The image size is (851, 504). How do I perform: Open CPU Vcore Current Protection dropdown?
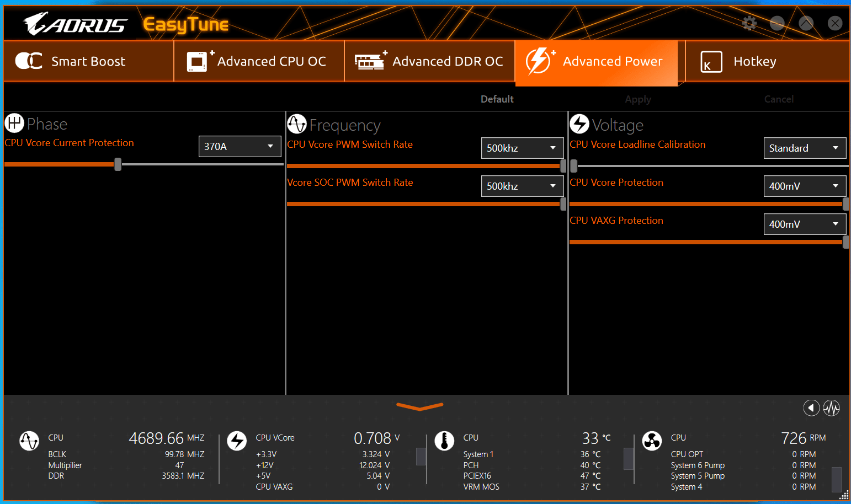[x=240, y=147]
